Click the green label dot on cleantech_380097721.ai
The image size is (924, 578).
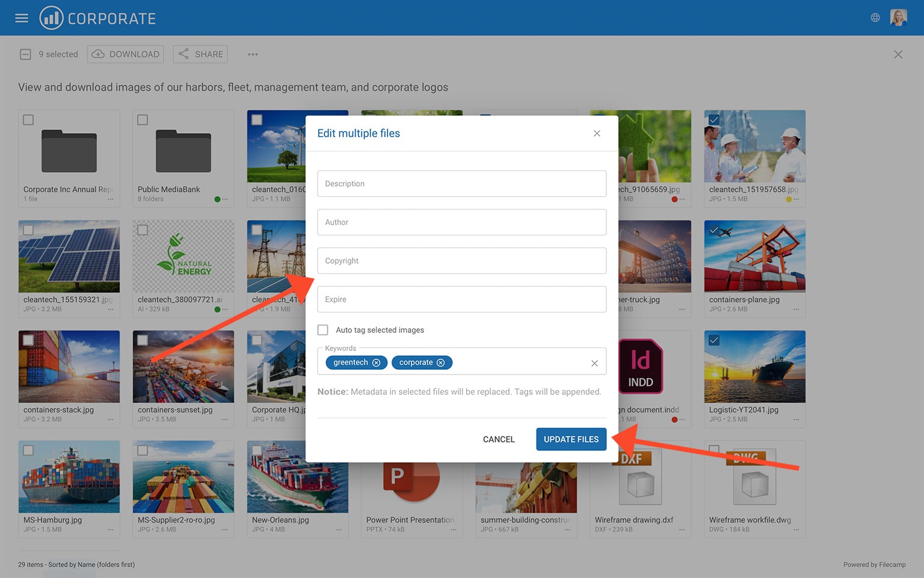click(x=217, y=309)
